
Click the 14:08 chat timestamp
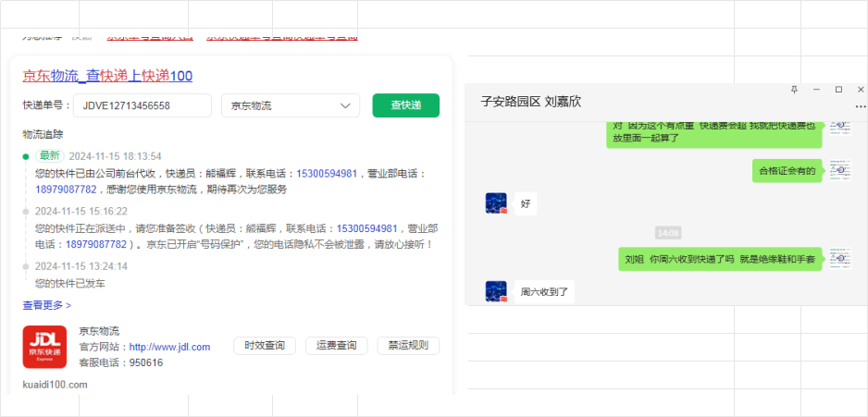pyautogui.click(x=668, y=233)
